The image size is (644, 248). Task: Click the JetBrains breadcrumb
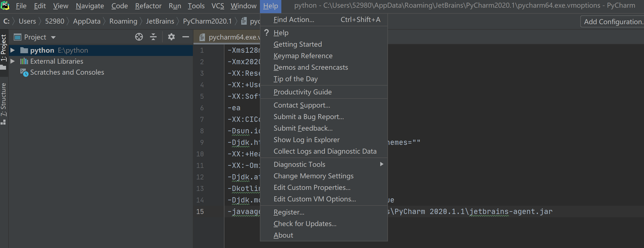point(160,21)
